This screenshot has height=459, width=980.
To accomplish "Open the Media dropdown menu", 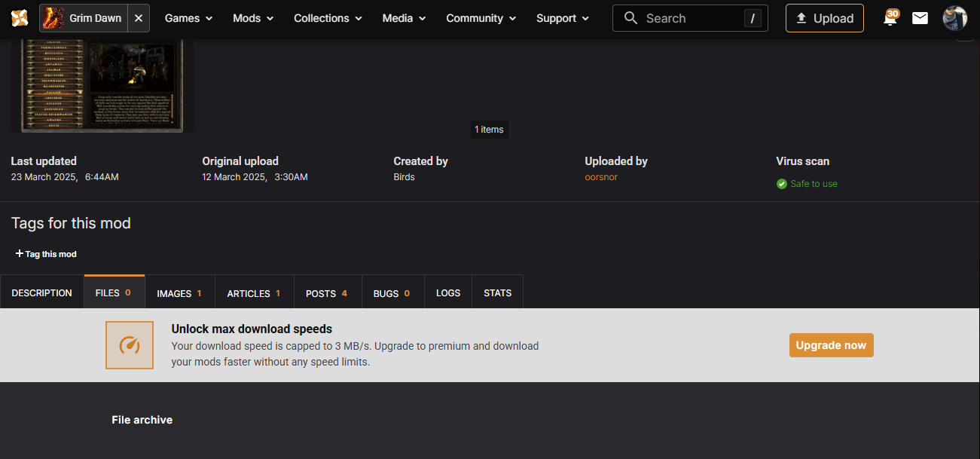I will coord(404,18).
